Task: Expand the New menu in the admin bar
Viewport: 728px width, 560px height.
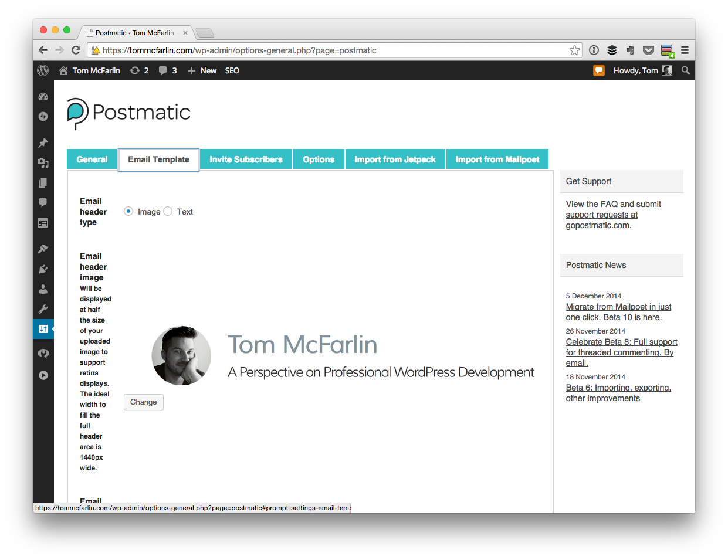Action: (202, 70)
